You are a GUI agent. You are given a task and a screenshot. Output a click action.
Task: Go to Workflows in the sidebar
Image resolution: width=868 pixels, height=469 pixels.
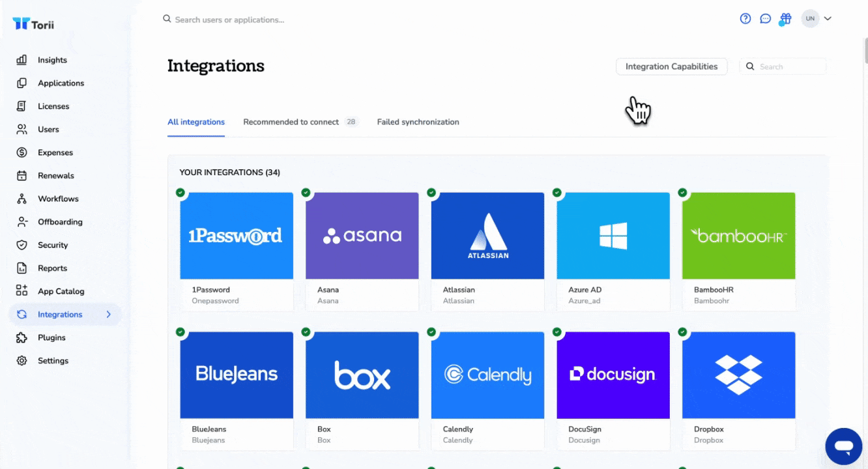tap(58, 199)
